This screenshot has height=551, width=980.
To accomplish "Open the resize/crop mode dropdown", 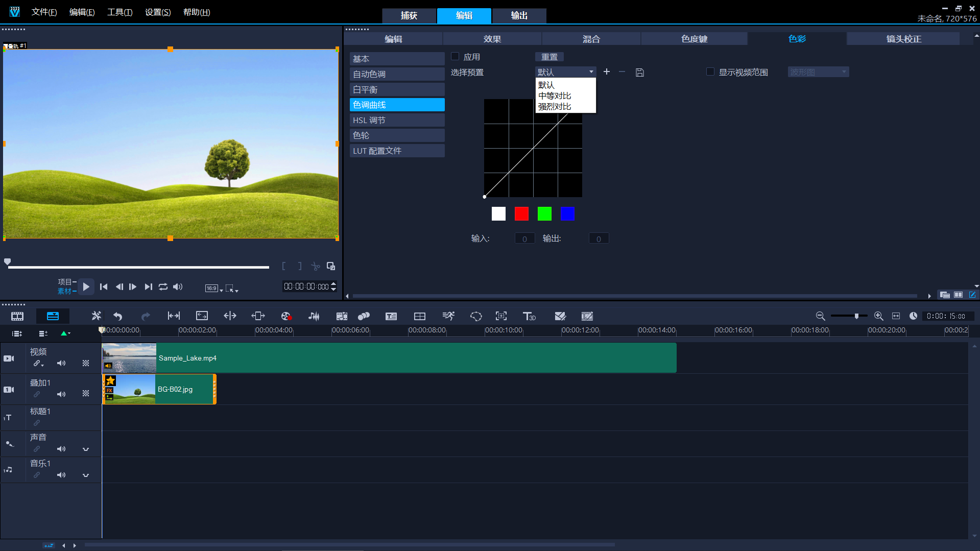I will click(232, 289).
